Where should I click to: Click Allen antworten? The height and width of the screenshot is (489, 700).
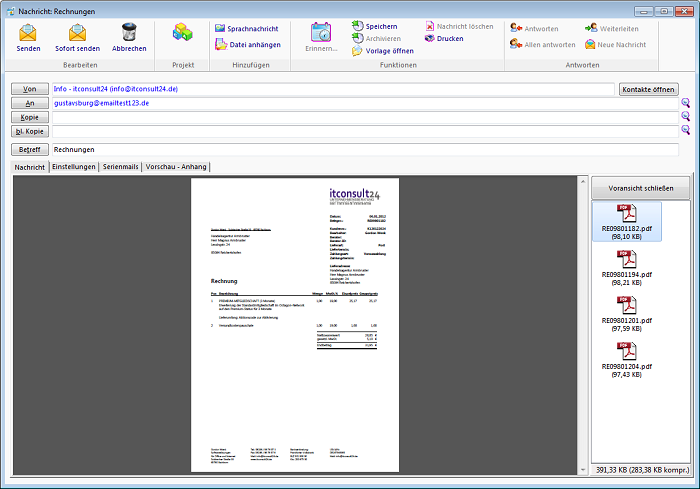click(542, 45)
